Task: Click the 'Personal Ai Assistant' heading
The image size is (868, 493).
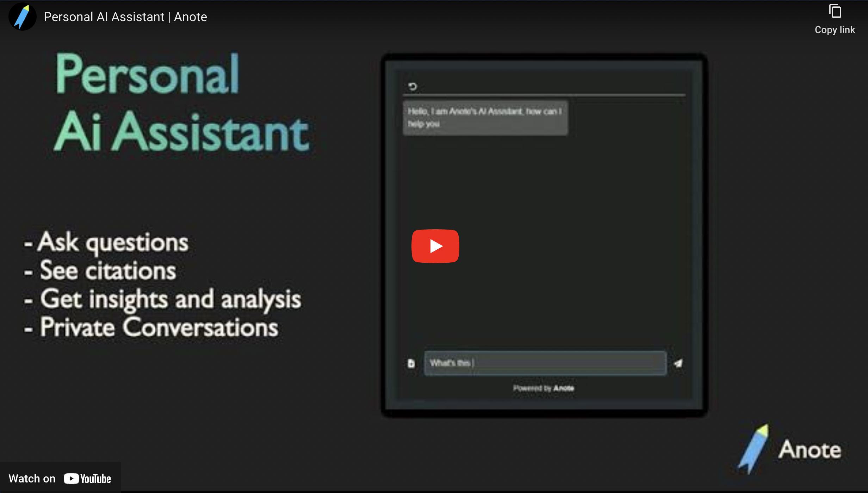Action: [x=182, y=102]
